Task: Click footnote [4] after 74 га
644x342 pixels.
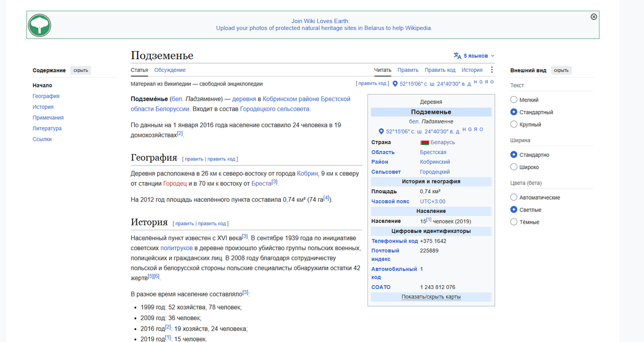Action: tap(326, 198)
